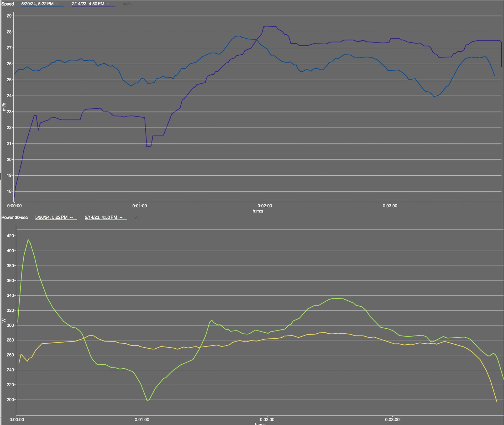The image size is (504, 425).
Task: Click the 0:01:00 tick on speed chart axis
Action: pyautogui.click(x=140, y=206)
